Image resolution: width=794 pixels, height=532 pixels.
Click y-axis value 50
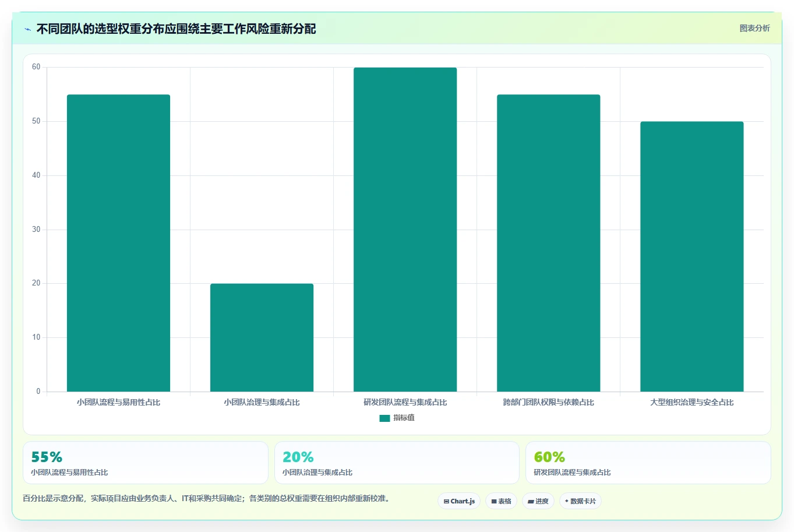point(36,121)
